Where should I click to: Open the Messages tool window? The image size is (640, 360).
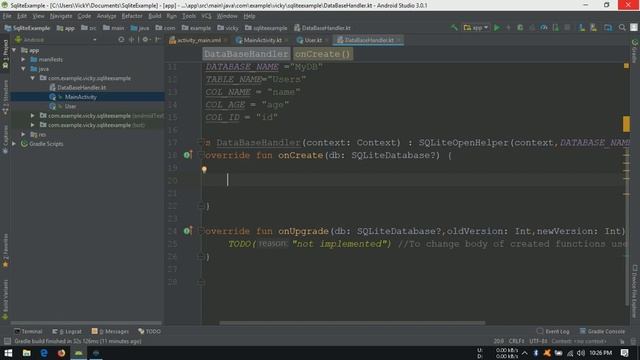coord(110,331)
